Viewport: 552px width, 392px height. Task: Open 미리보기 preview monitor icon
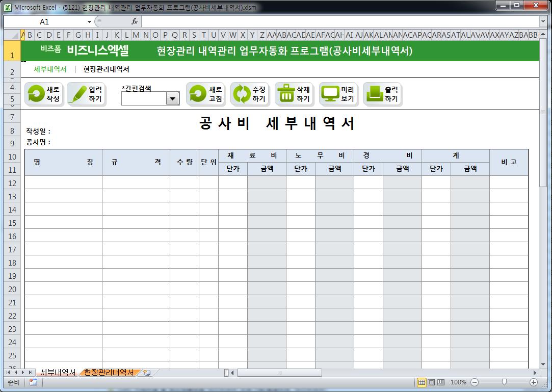tap(338, 94)
